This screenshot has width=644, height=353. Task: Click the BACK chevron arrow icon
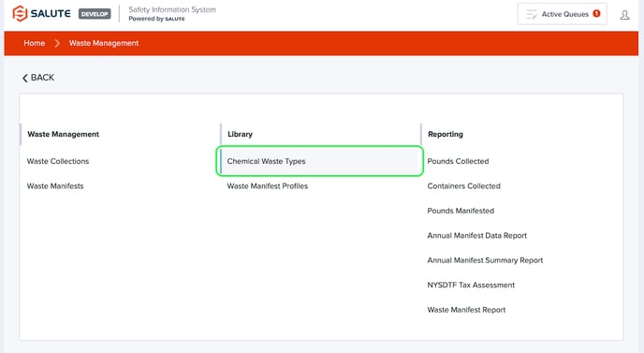pos(25,78)
